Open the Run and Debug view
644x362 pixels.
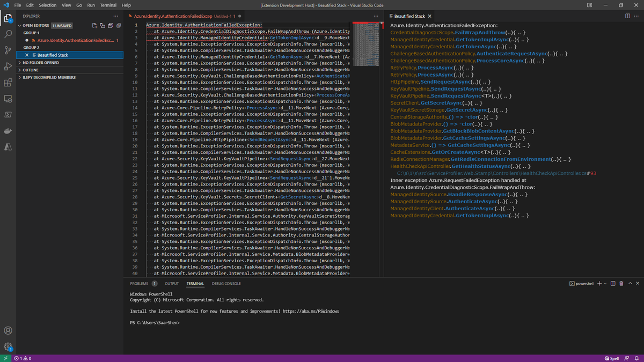click(x=8, y=67)
